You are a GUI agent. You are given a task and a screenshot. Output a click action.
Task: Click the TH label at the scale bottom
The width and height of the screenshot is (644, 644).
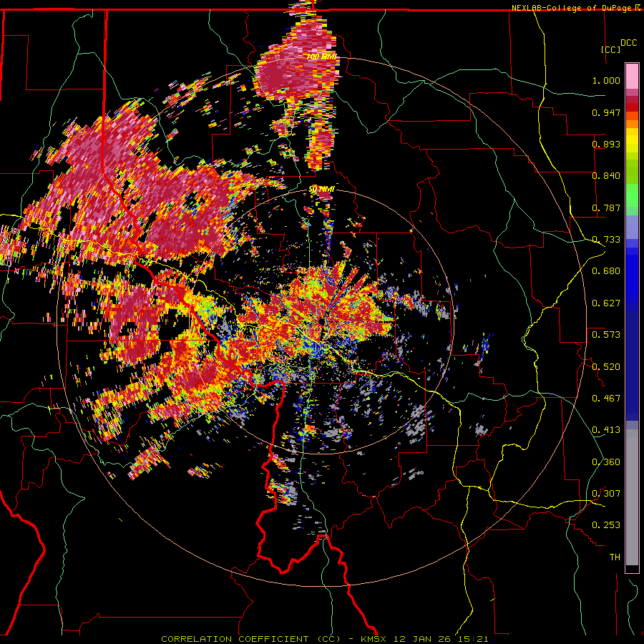(615, 557)
